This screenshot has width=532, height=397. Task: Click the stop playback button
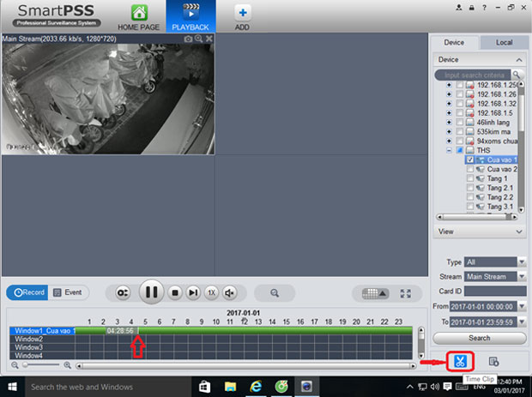(x=175, y=292)
